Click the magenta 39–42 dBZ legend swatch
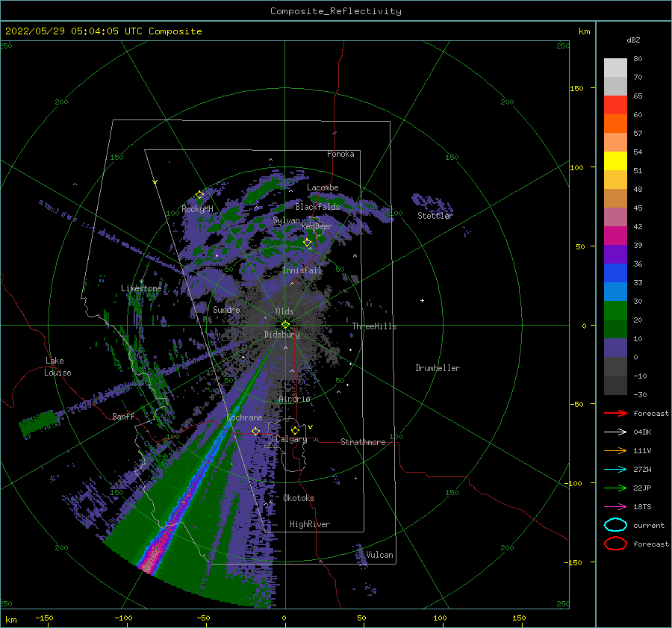 (x=615, y=236)
